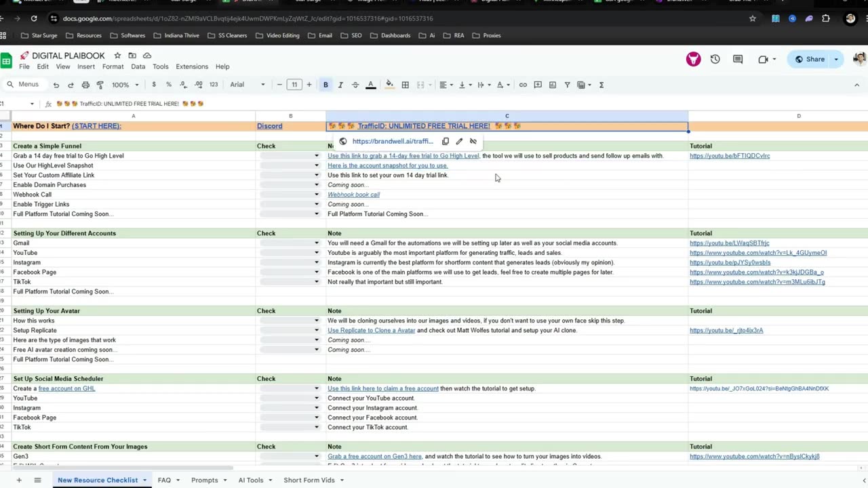Select the Paint format tool
Viewport: 868px width, 488px height.
tap(100, 85)
